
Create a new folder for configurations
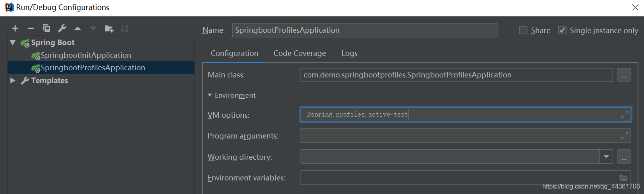[109, 28]
